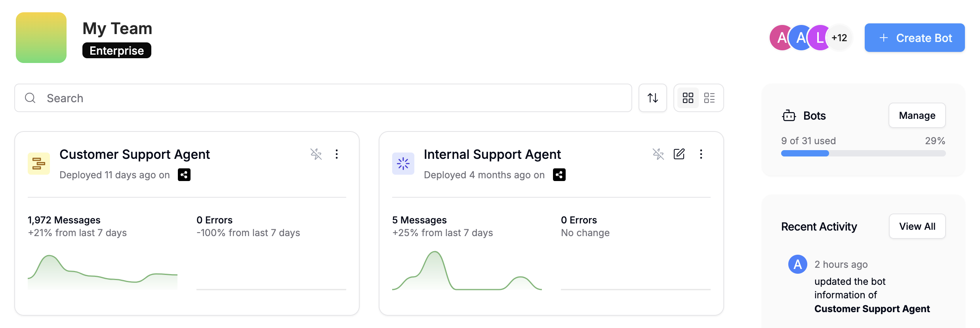
Task: Click the magnifier icon in the search bar
Action: pos(30,98)
